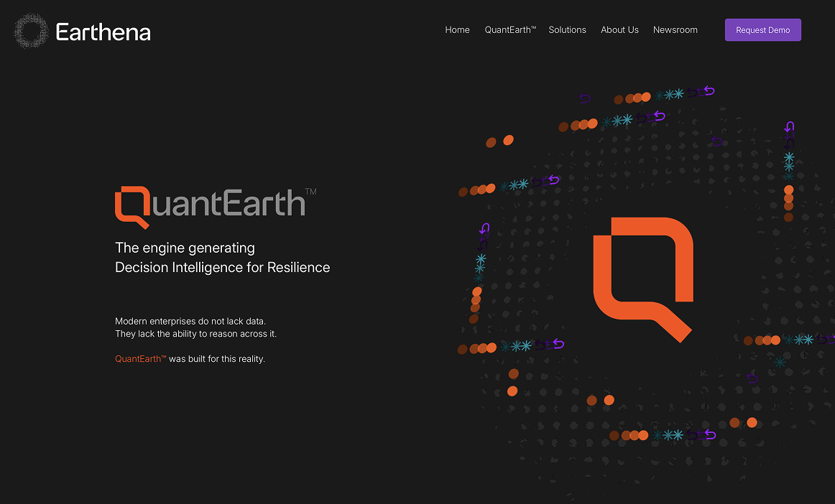This screenshot has width=835, height=504.
Task: Visit the Newsroom section
Action: (675, 30)
